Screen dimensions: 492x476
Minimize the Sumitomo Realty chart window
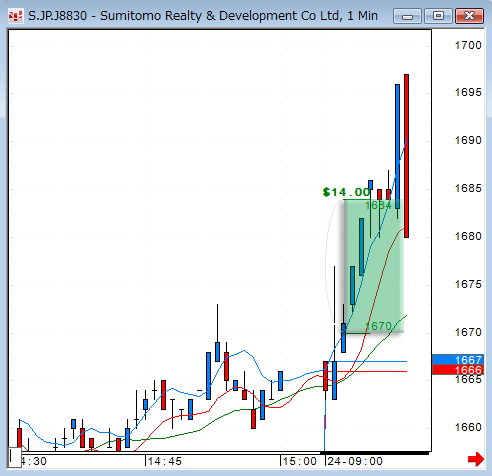coord(407,16)
